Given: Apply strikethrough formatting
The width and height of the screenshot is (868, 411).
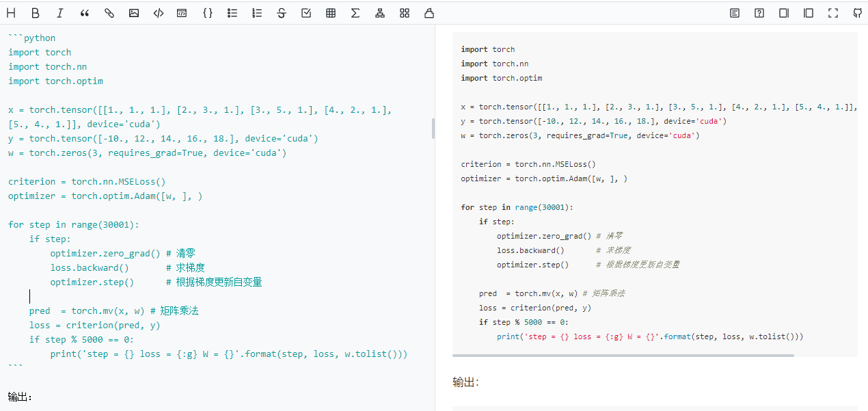Looking at the screenshot, I should pos(282,13).
